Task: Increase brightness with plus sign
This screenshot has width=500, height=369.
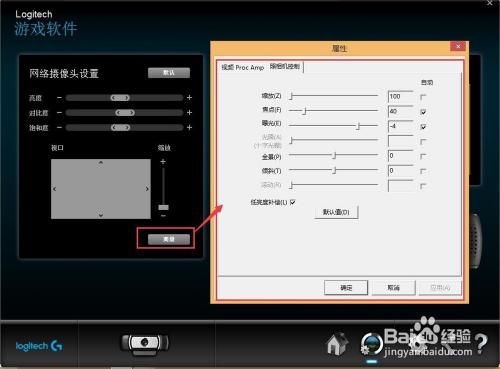Action: pos(189,98)
